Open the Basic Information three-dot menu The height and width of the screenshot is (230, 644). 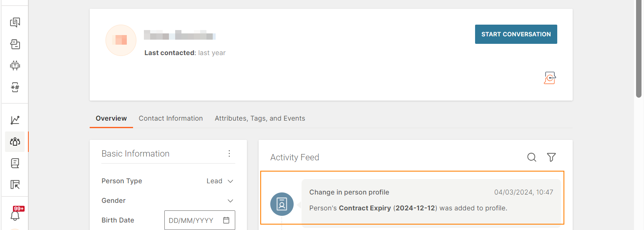(229, 154)
